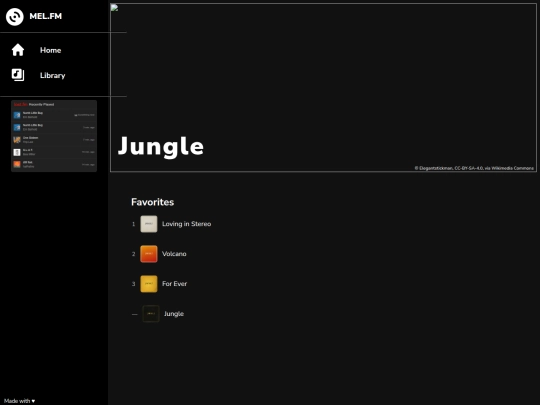Select the white album art in Recently Played
The image size is (540, 405).
(x=17, y=152)
